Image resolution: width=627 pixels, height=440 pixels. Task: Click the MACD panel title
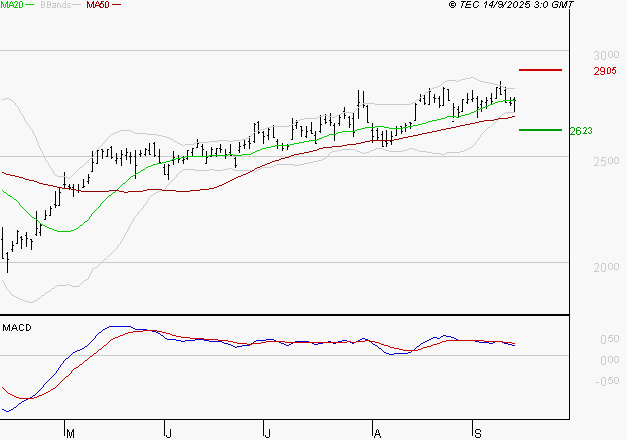16,327
